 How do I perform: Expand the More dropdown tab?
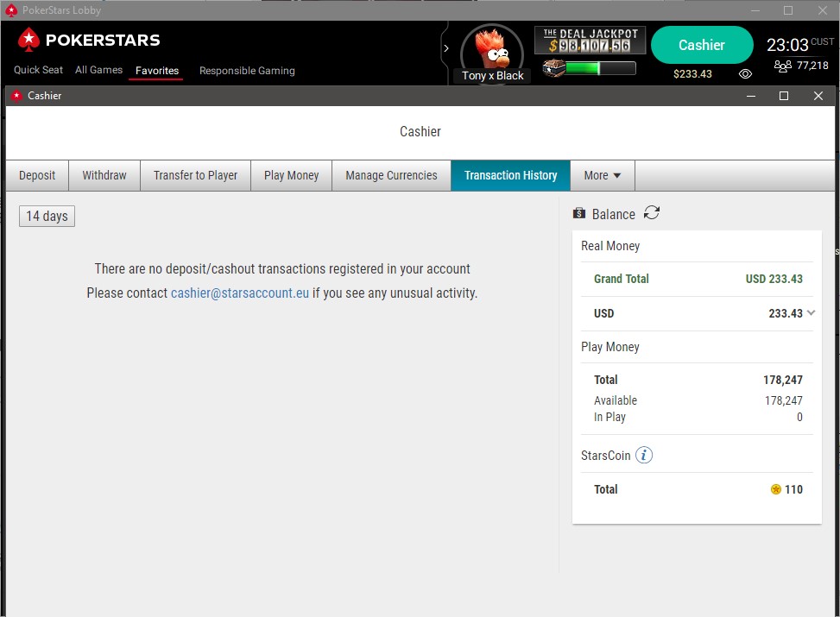point(602,175)
